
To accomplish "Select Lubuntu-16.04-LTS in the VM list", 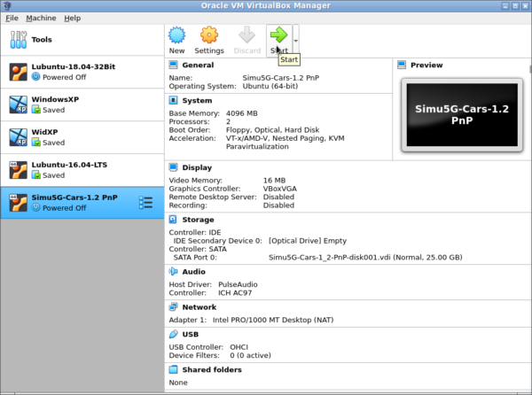I will click(82, 170).
